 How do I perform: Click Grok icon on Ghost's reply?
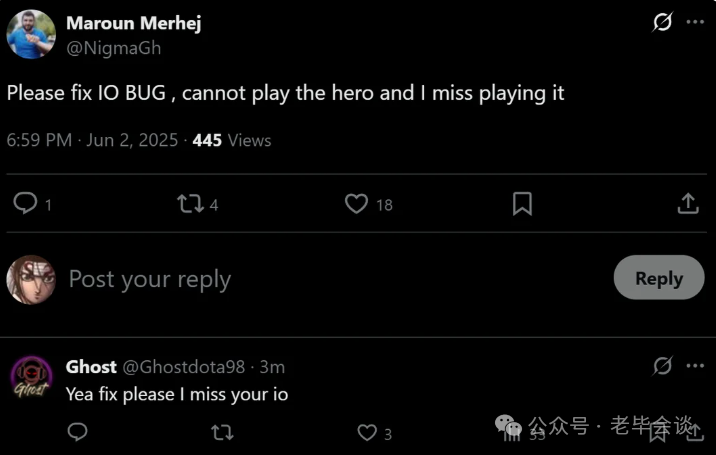[x=662, y=365]
